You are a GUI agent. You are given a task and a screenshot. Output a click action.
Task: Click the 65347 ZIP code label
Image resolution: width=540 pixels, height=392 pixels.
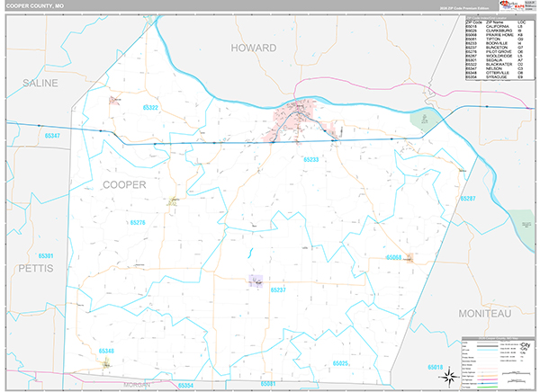52,136
